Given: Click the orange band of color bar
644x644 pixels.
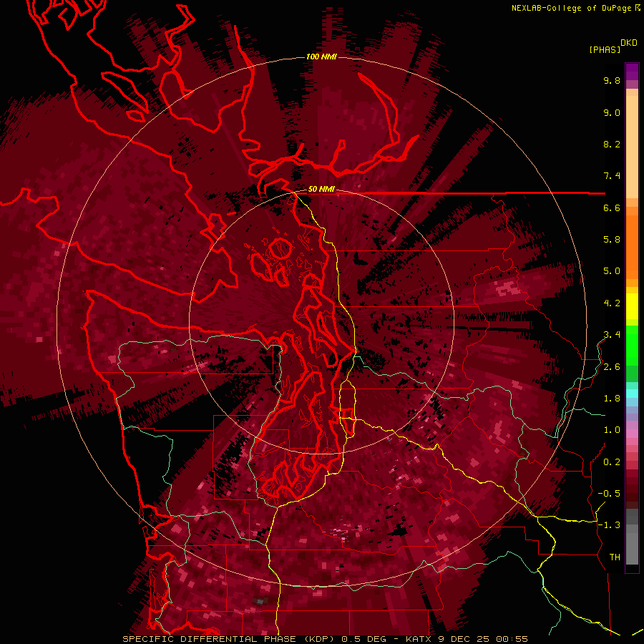Looking at the screenshot, I should click(632, 243).
